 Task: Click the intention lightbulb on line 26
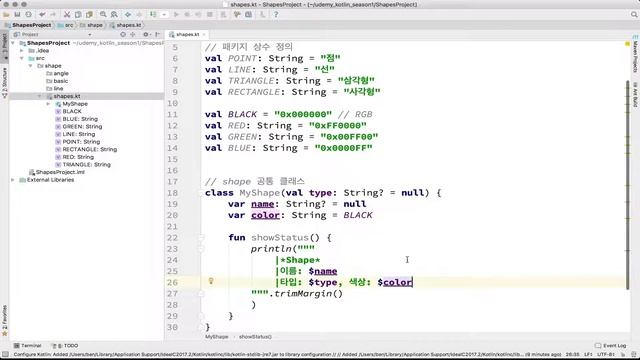[x=211, y=281]
